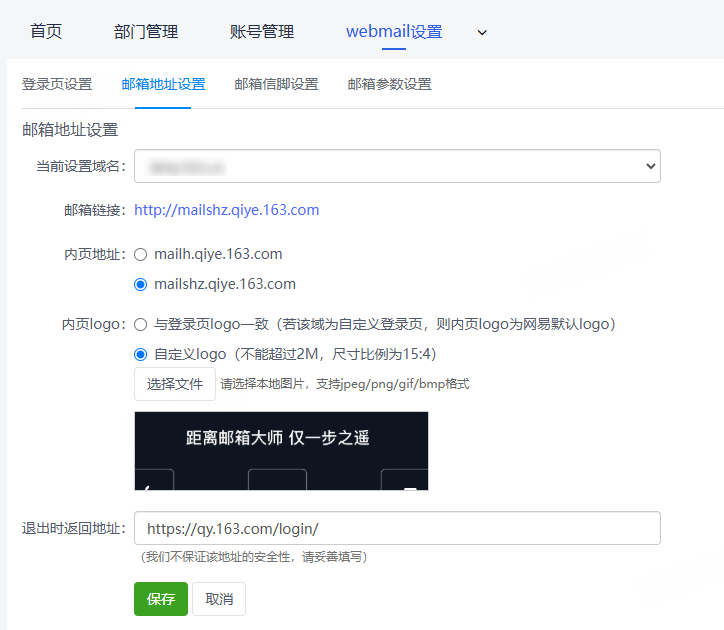This screenshot has width=724, height=630.
Task: Select mailshz.qiye.163.com radio option
Action: tap(140, 285)
